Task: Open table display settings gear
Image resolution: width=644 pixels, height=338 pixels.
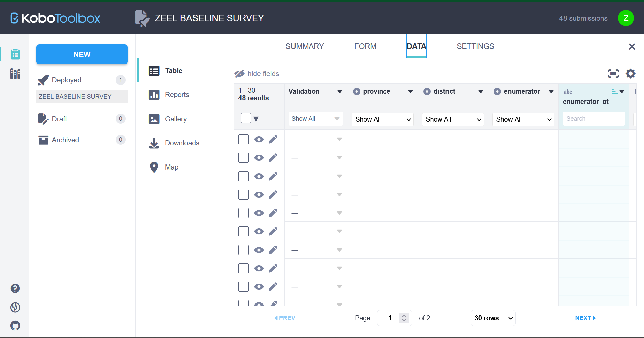Action: pyautogui.click(x=630, y=74)
